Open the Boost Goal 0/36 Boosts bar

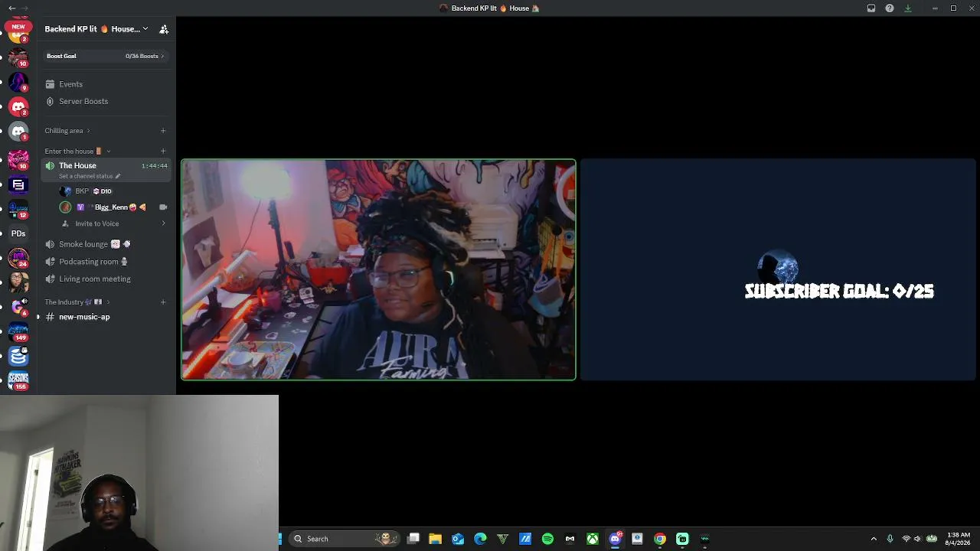(106, 56)
